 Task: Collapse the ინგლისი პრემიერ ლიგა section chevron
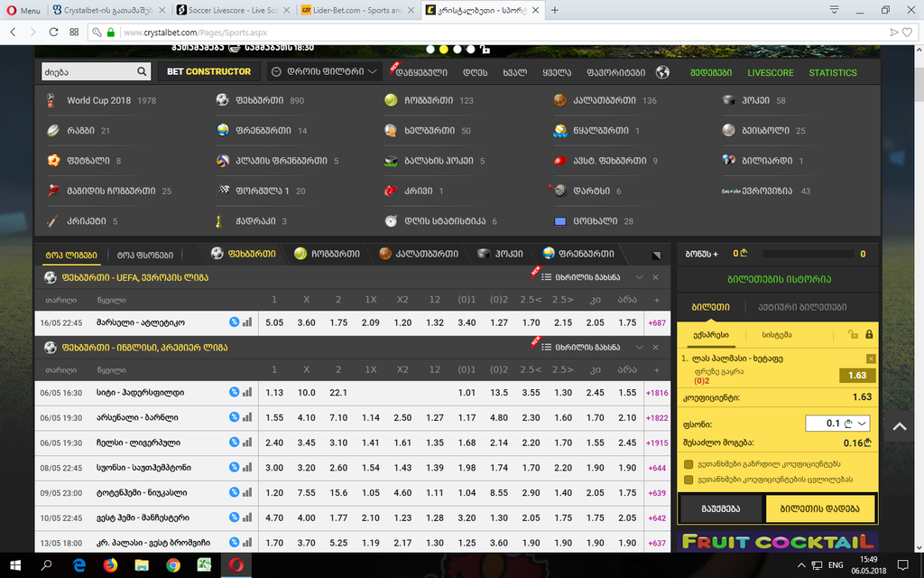point(640,348)
